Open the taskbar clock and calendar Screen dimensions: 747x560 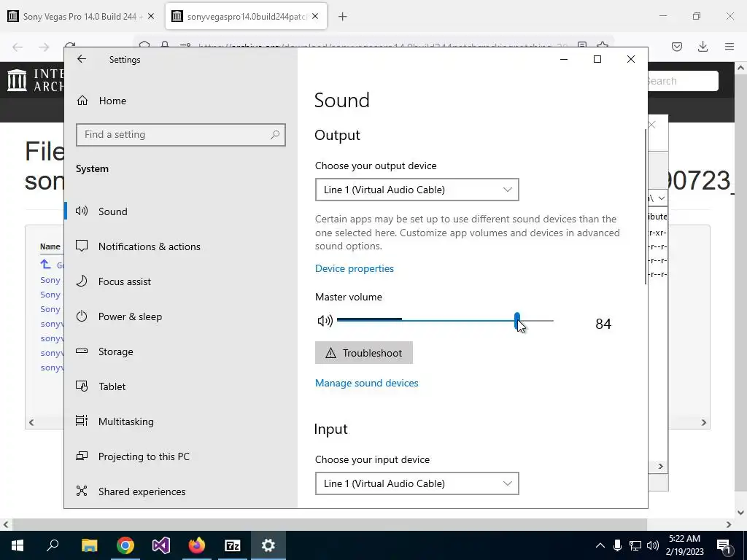[684, 545]
